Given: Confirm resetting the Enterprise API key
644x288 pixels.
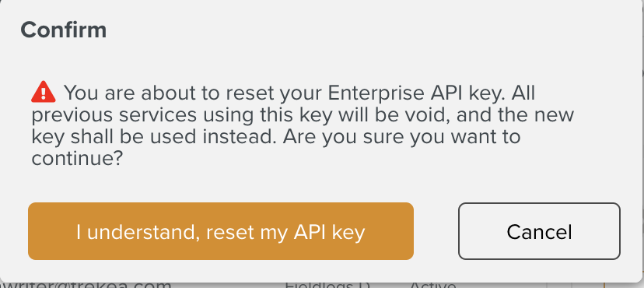Looking at the screenshot, I should coord(221,231).
